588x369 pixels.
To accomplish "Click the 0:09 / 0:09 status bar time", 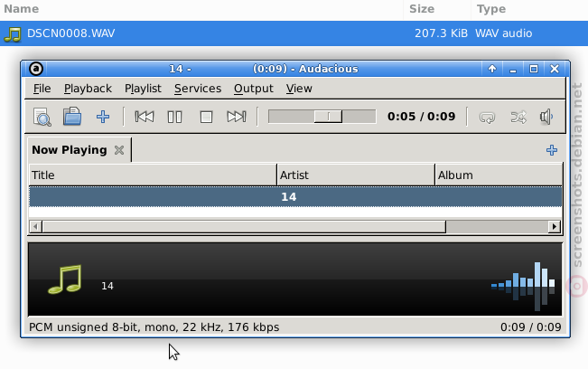I will (530, 327).
